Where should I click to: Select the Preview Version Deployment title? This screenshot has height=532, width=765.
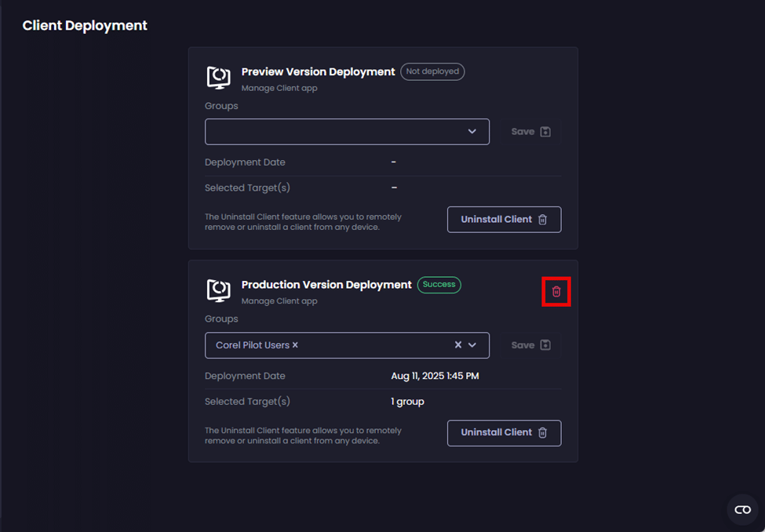(318, 71)
